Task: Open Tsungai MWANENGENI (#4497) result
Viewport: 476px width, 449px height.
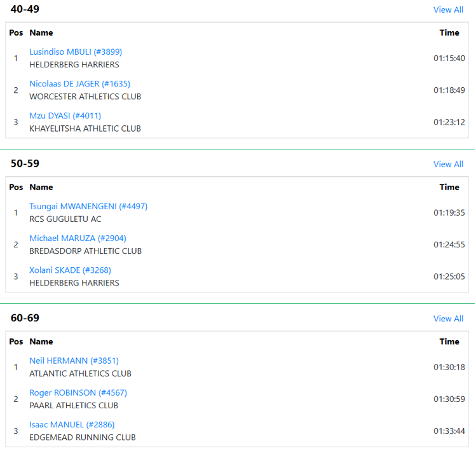Action: pyautogui.click(x=88, y=206)
